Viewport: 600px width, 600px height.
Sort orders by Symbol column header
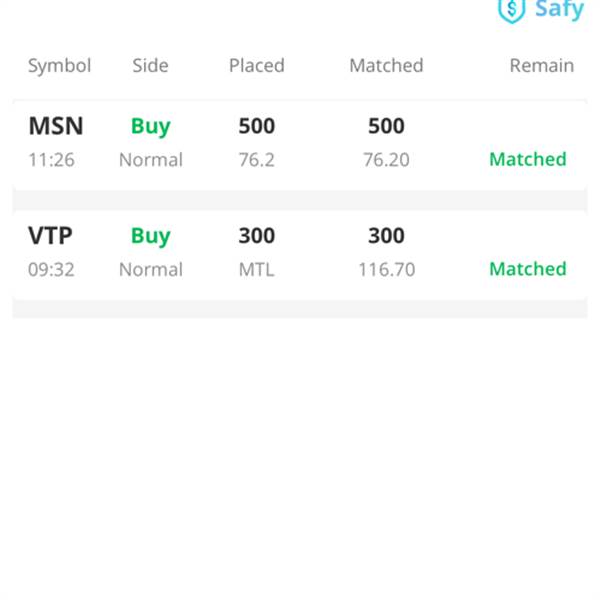59,65
